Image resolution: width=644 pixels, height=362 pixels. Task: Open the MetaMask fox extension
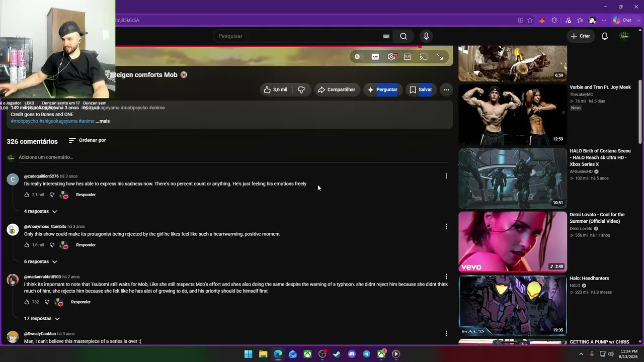(542, 20)
